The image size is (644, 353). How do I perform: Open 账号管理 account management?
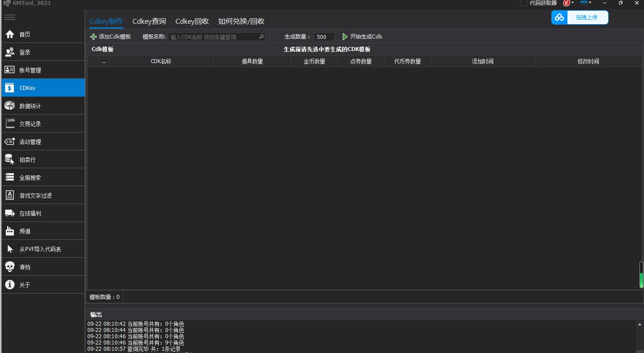[x=30, y=70]
